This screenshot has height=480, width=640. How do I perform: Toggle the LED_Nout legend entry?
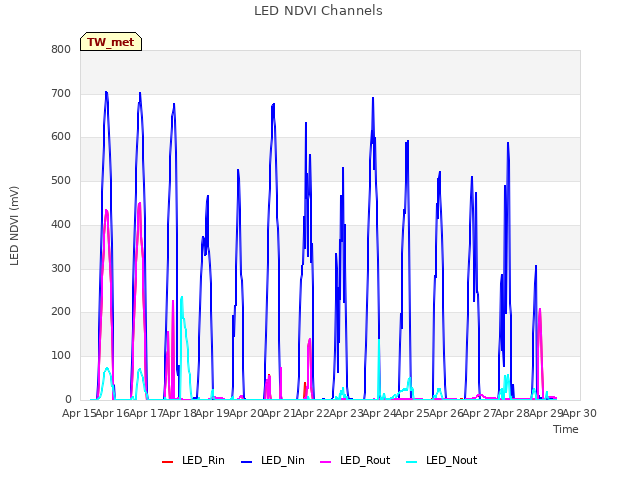coord(442,461)
